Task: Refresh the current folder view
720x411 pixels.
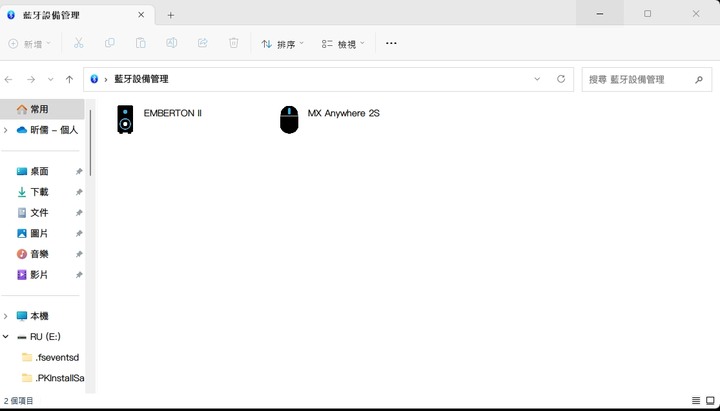Action: click(561, 79)
